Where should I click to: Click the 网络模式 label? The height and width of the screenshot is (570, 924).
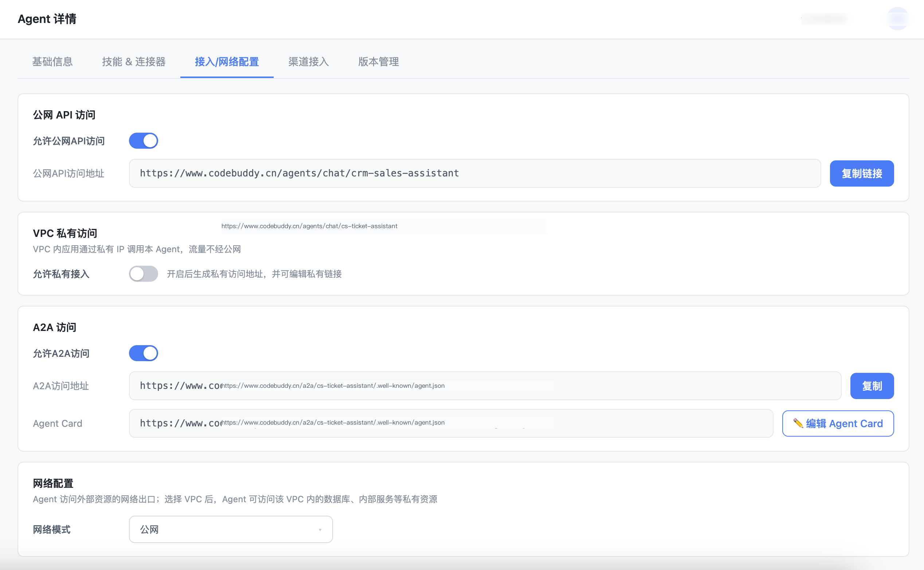(52, 530)
